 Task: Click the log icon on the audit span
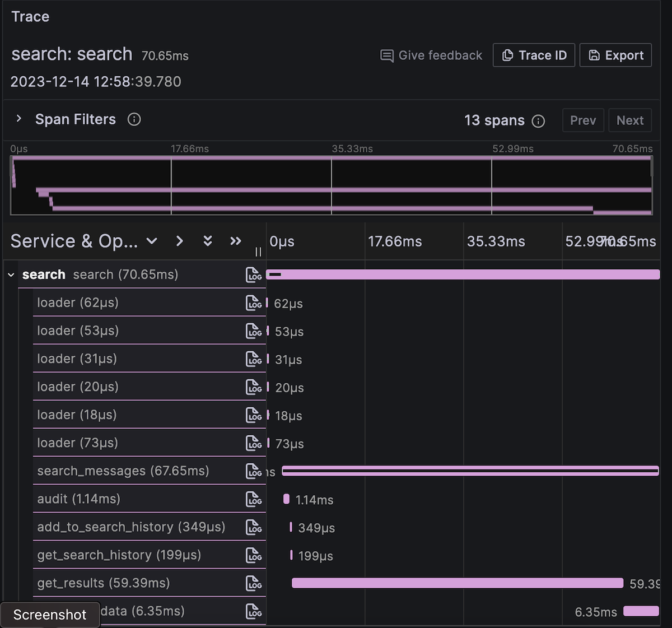pos(254,499)
